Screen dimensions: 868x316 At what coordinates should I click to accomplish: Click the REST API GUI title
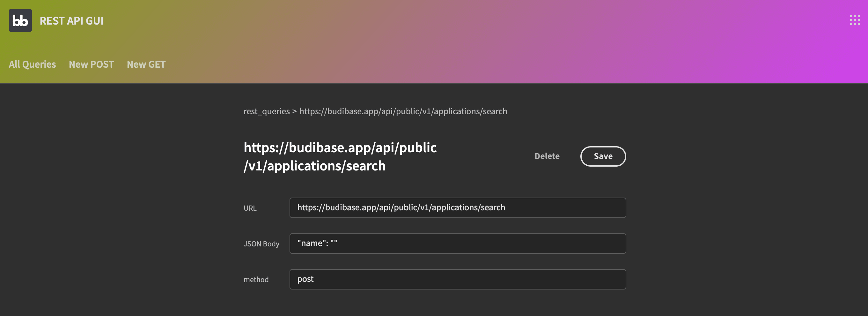(71, 20)
